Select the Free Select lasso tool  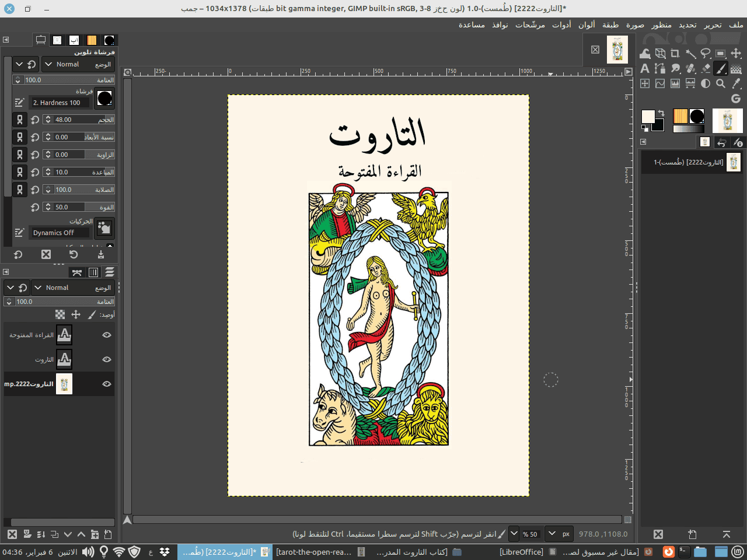(x=706, y=53)
